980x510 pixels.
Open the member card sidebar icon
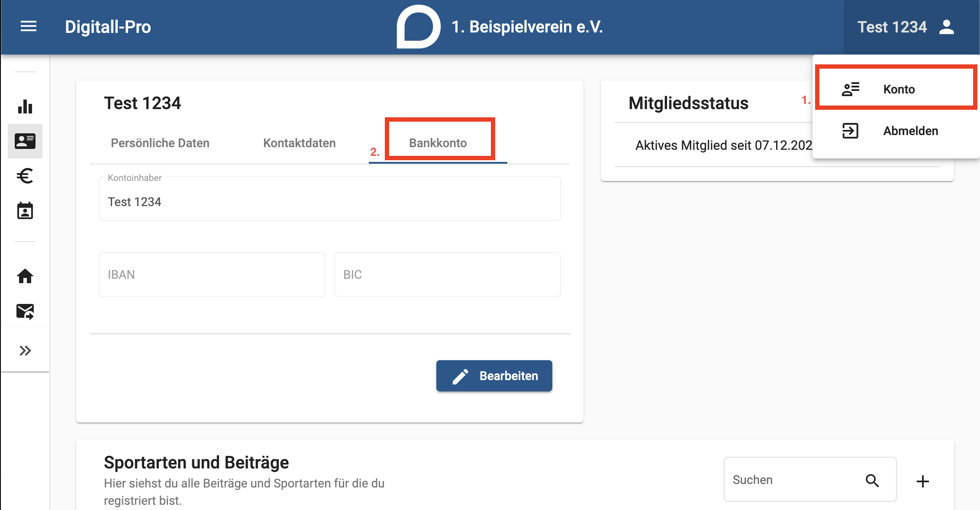[25, 141]
